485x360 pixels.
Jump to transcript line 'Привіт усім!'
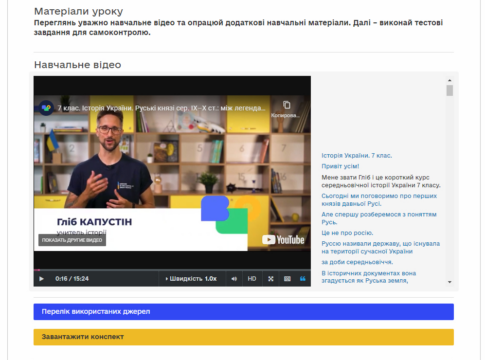(340, 166)
